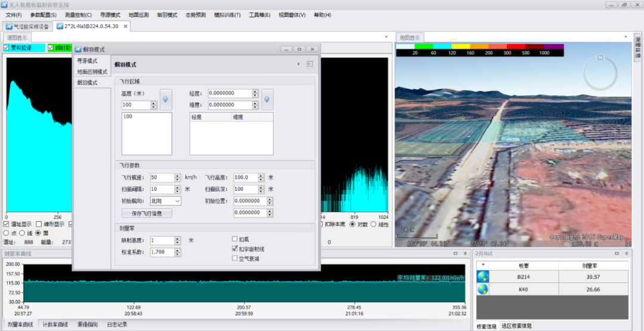Click the add-coordinate arrow button beside 经度

(x=268, y=98)
